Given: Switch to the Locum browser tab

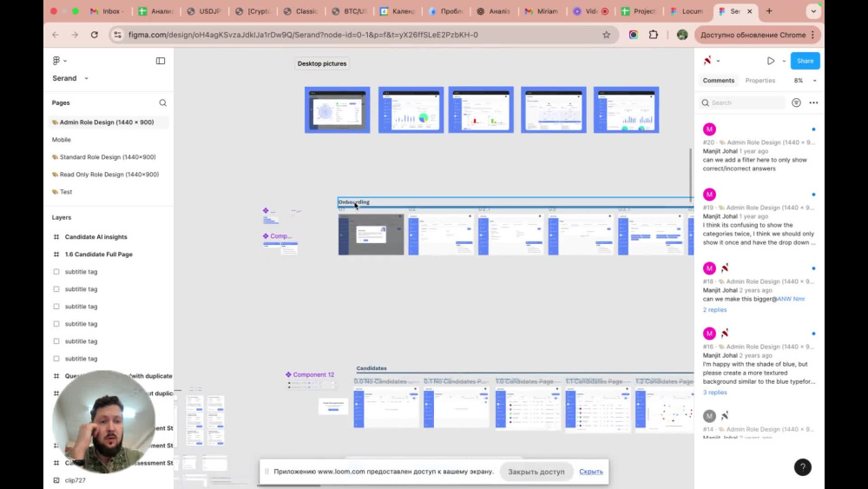Looking at the screenshot, I should coord(687,11).
